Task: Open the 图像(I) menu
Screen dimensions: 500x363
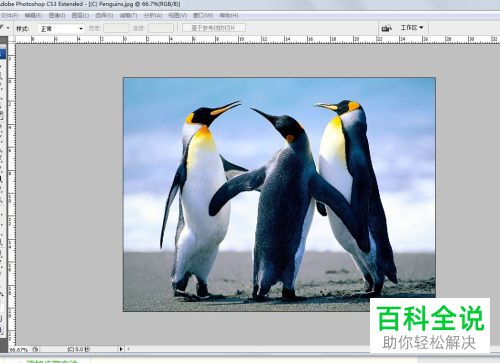Action: pyautogui.click(x=57, y=15)
